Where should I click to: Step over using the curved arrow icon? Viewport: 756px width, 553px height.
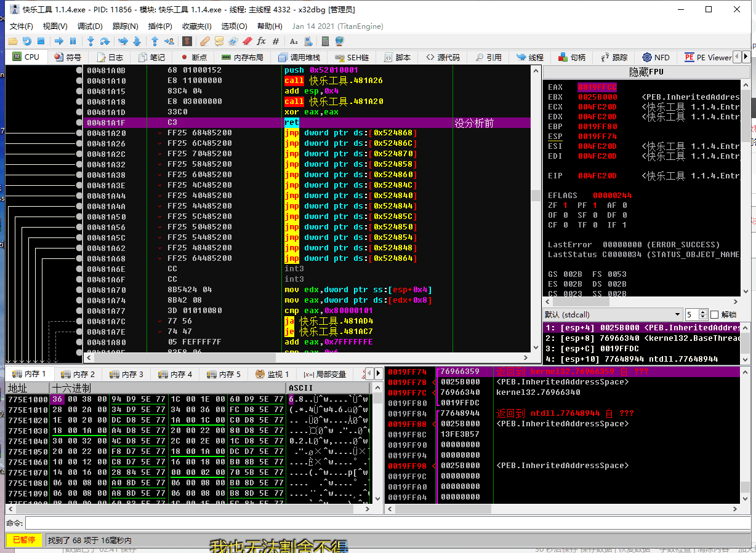tap(105, 41)
